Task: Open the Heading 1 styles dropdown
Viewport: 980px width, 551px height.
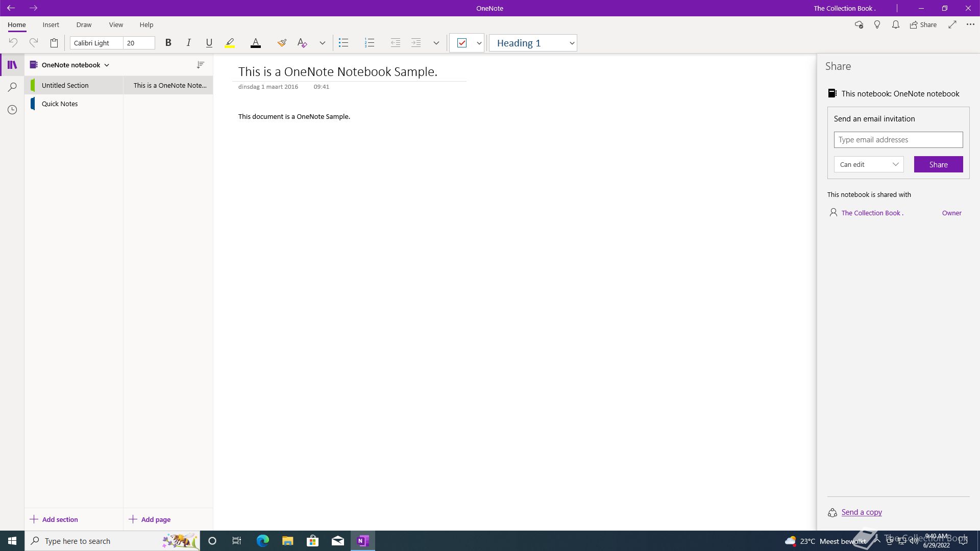Action: (533, 43)
